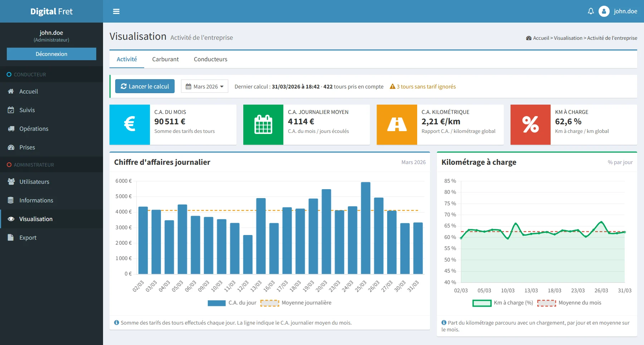Open Visualisation in the sidebar menu
644x345 pixels.
pos(52,219)
